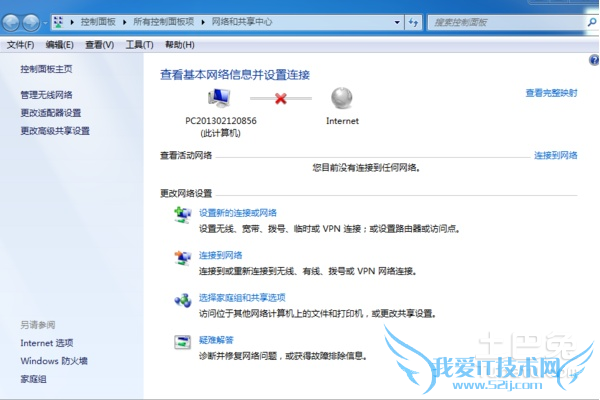Viewport: 600px width, 400px height.
Task: Click the 设置新的连接或网络 icon
Action: click(183, 215)
